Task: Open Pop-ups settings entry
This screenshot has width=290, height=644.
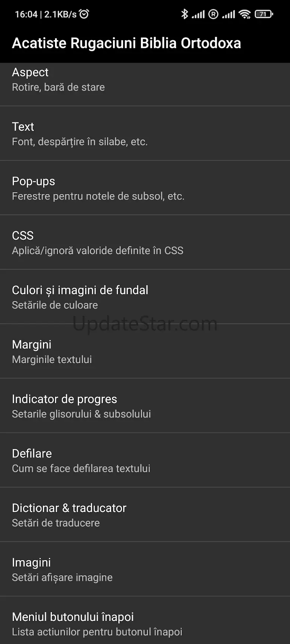Action: click(145, 188)
